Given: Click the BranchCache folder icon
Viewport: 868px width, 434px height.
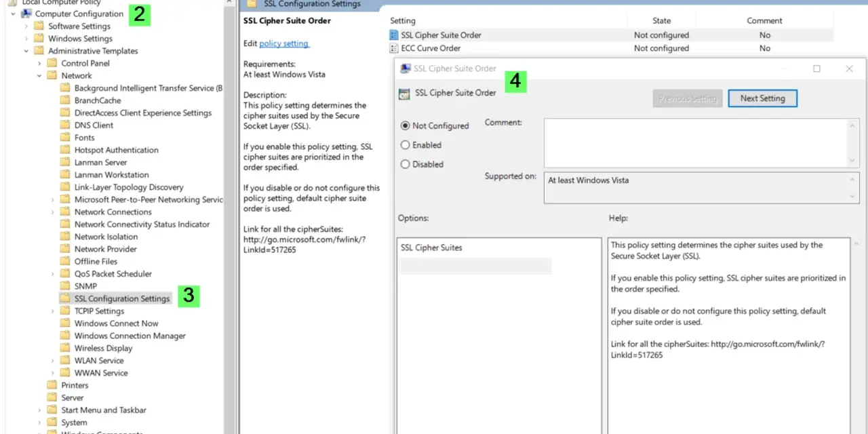Looking at the screenshot, I should click(x=65, y=100).
